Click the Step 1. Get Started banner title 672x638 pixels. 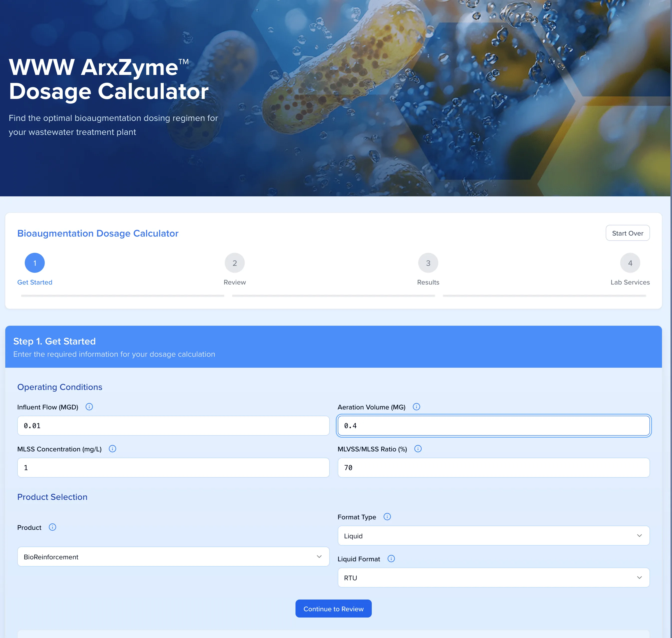tap(54, 341)
